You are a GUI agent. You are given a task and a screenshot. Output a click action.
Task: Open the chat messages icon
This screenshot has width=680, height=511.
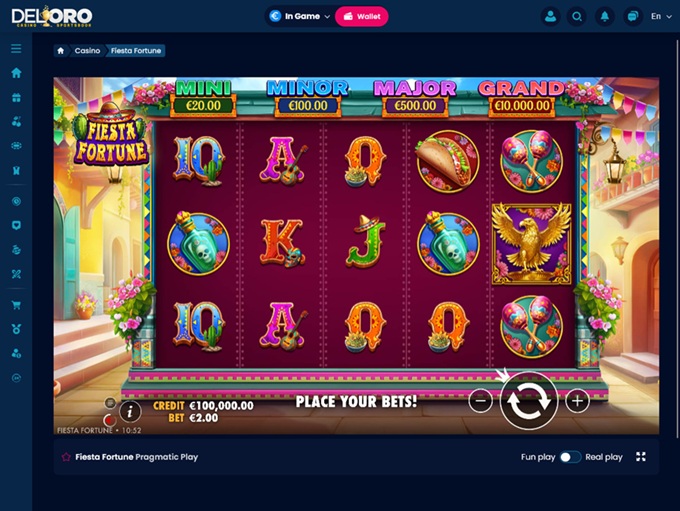(633, 16)
